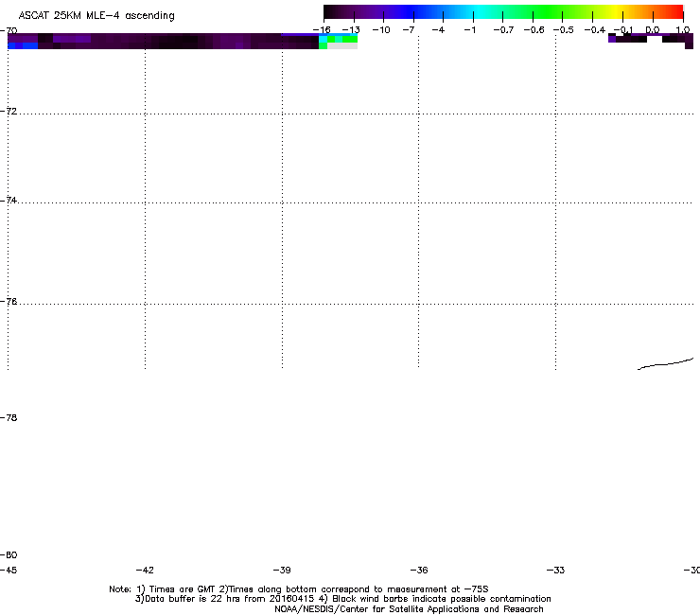700x615 pixels.
Task: Click the "-76" latitude label
Action: [x=9, y=302]
